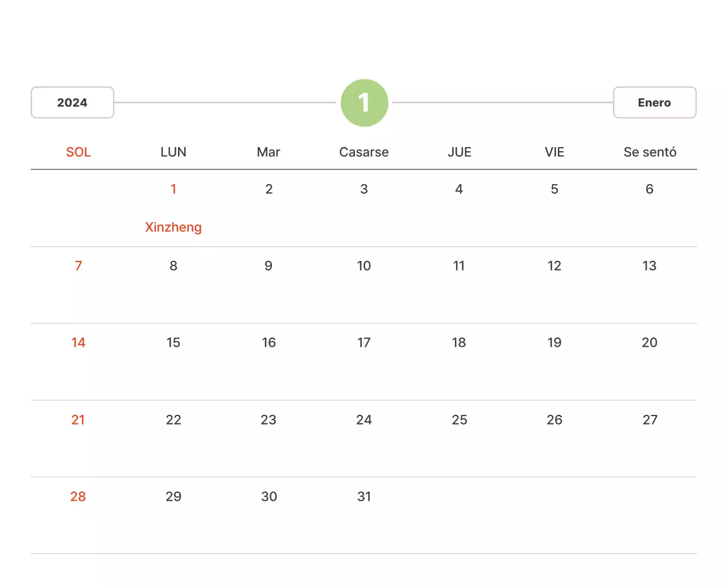Viewport: 728px width, 586px height.
Task: Pick day 10 on the calendar
Action: pyautogui.click(x=364, y=265)
